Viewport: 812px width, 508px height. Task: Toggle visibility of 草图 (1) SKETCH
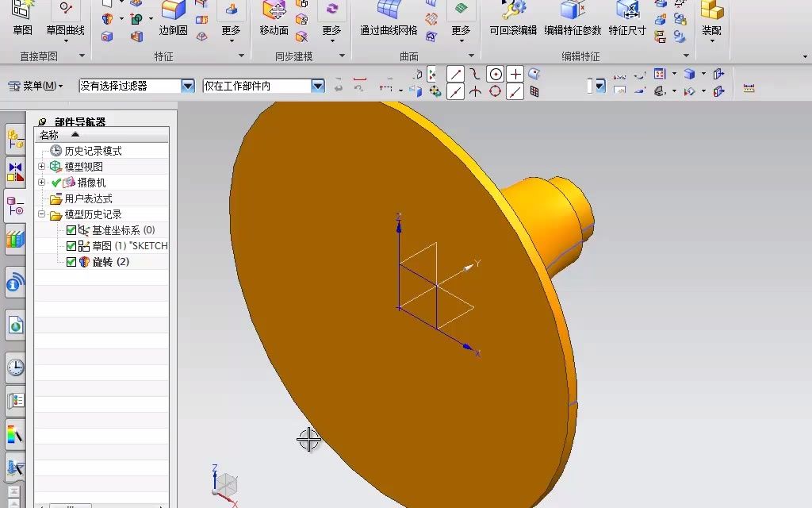click(x=70, y=245)
